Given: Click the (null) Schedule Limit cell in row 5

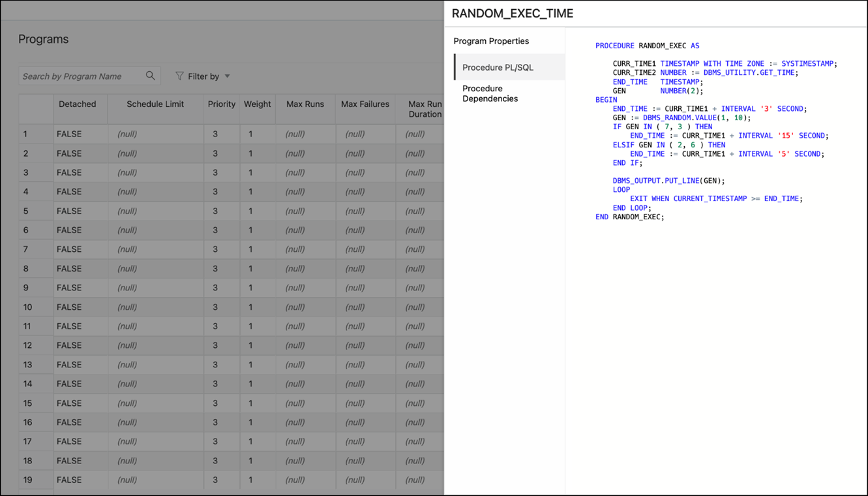Looking at the screenshot, I should (155, 211).
